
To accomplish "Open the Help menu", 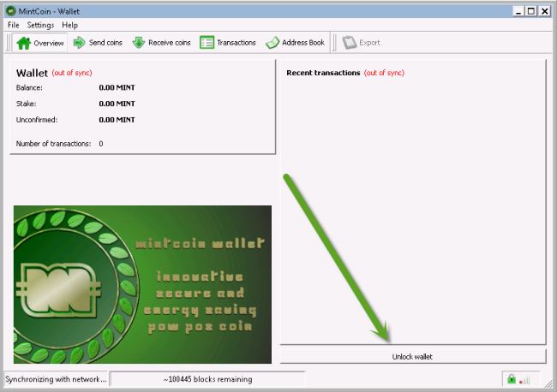I will pos(69,25).
